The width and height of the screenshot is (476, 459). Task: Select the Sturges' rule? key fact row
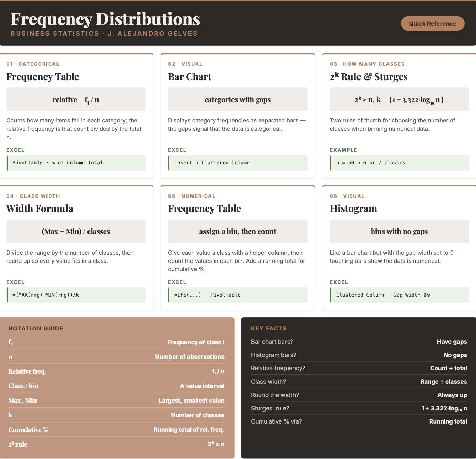click(359, 408)
